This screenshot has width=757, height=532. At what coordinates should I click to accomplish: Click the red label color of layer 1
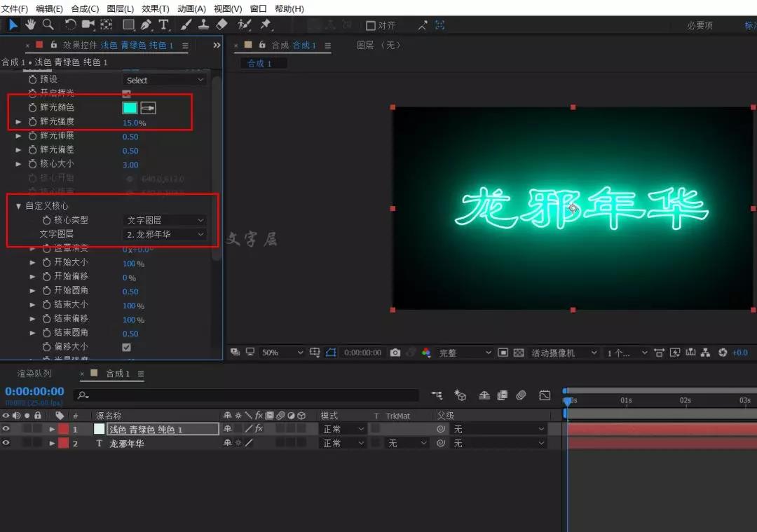click(63, 429)
